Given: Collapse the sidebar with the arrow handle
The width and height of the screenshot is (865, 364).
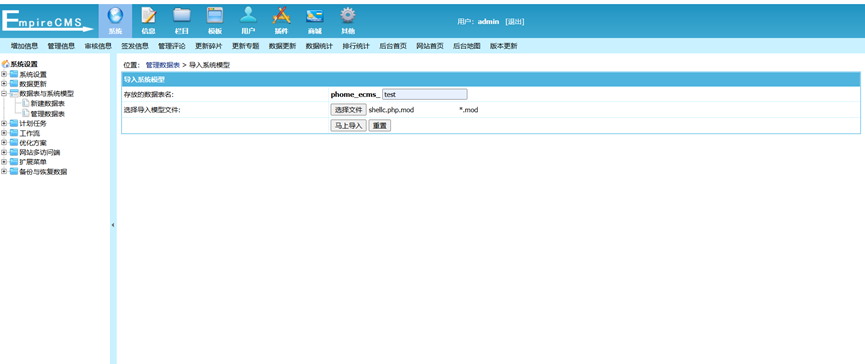Looking at the screenshot, I should [113, 225].
